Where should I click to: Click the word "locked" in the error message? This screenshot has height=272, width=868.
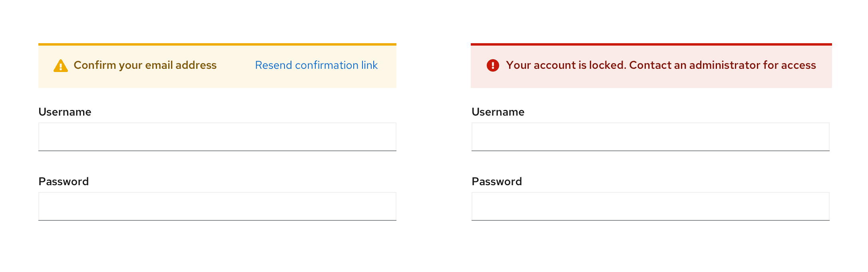pos(607,65)
